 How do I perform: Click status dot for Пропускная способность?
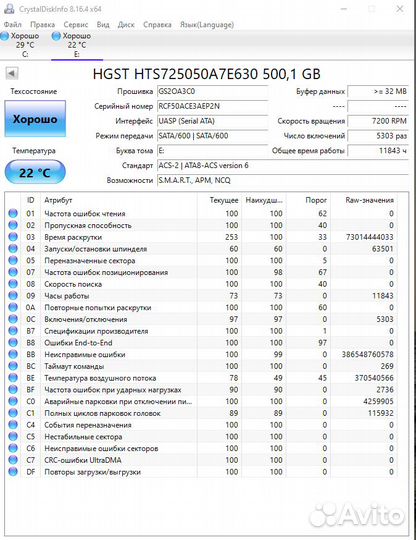[x=13, y=225]
